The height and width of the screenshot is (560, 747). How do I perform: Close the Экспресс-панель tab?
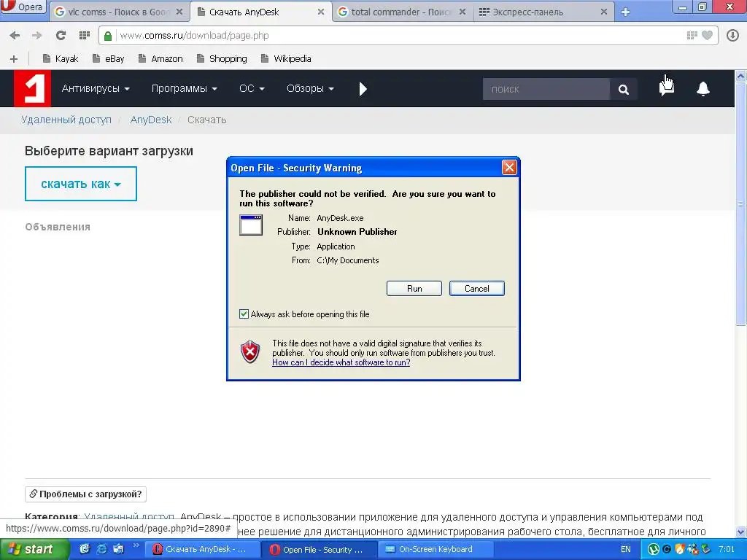(603, 12)
